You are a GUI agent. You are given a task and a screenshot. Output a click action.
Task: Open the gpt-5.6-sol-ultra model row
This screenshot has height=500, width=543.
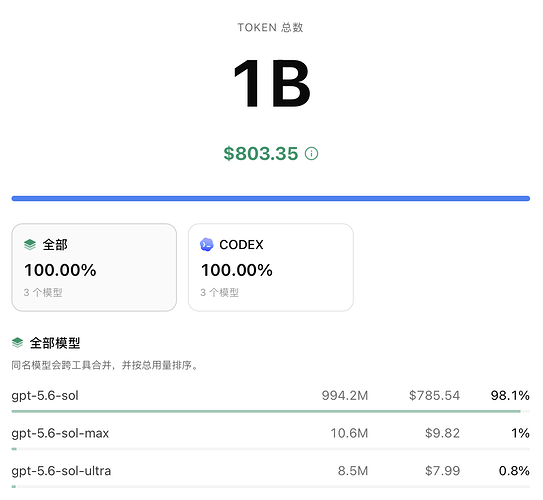click(x=271, y=473)
